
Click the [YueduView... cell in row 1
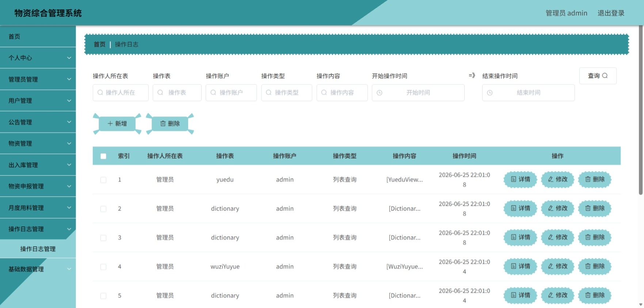click(x=404, y=180)
